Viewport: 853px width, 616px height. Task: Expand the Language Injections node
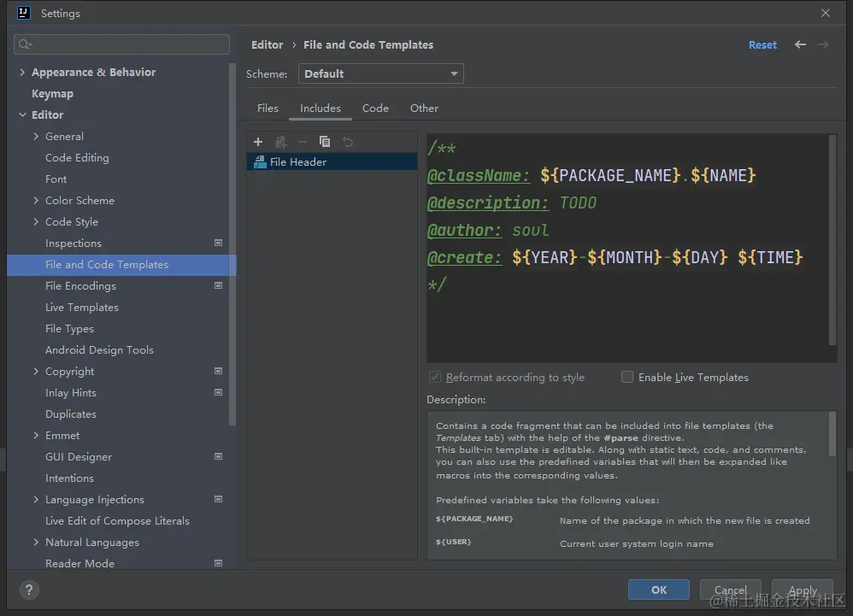pyautogui.click(x=36, y=500)
